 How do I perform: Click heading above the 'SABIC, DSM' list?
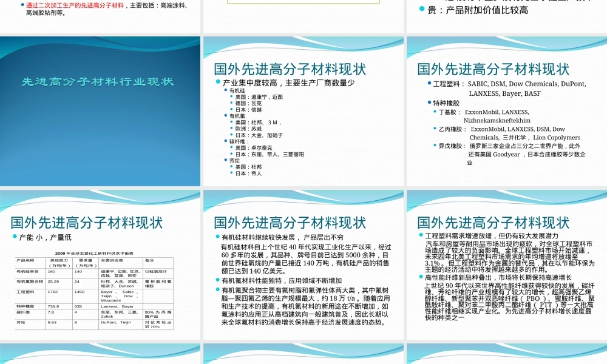pyautogui.click(x=493, y=69)
